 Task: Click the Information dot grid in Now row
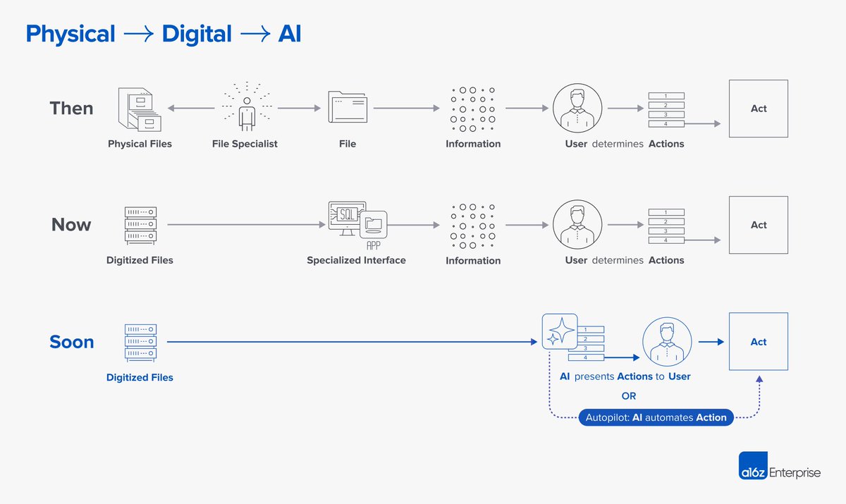click(x=473, y=226)
